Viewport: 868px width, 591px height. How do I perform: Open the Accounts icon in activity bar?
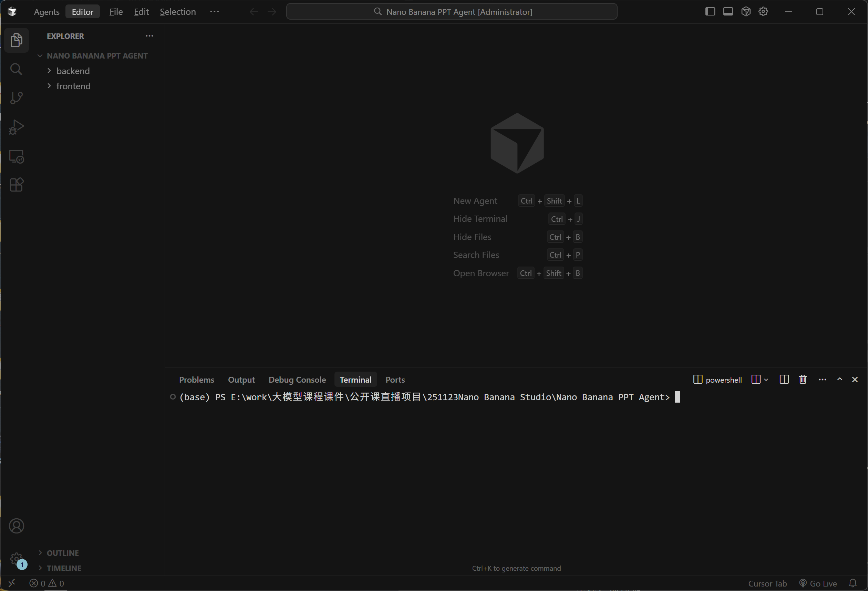click(16, 526)
